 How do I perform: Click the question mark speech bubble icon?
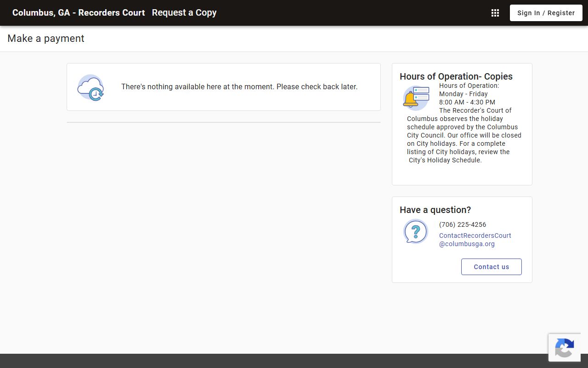coord(416,231)
